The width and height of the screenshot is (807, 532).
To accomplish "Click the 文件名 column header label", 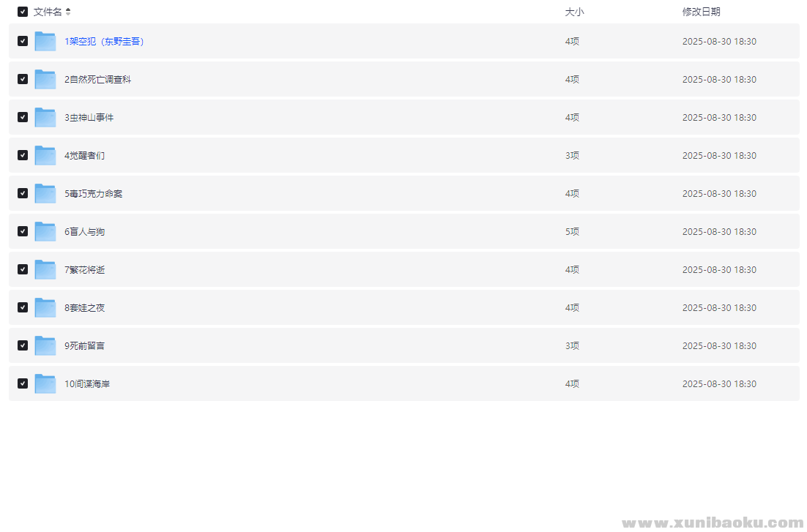I will 48,12.
